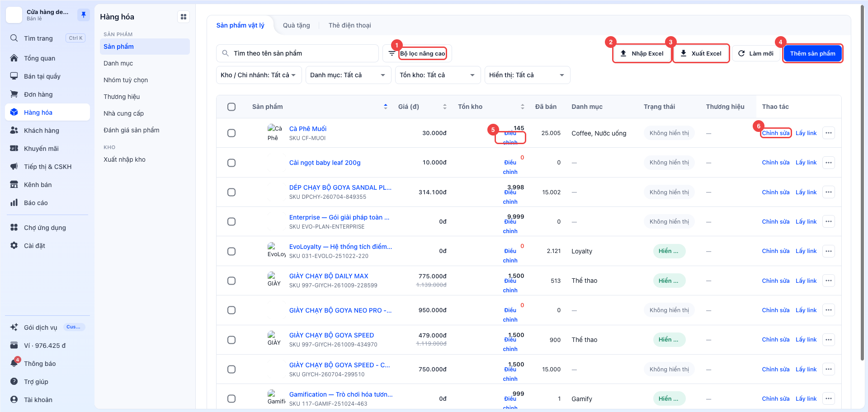The width and height of the screenshot is (868, 412).
Task: Click Nhập Excel button
Action: tap(642, 53)
